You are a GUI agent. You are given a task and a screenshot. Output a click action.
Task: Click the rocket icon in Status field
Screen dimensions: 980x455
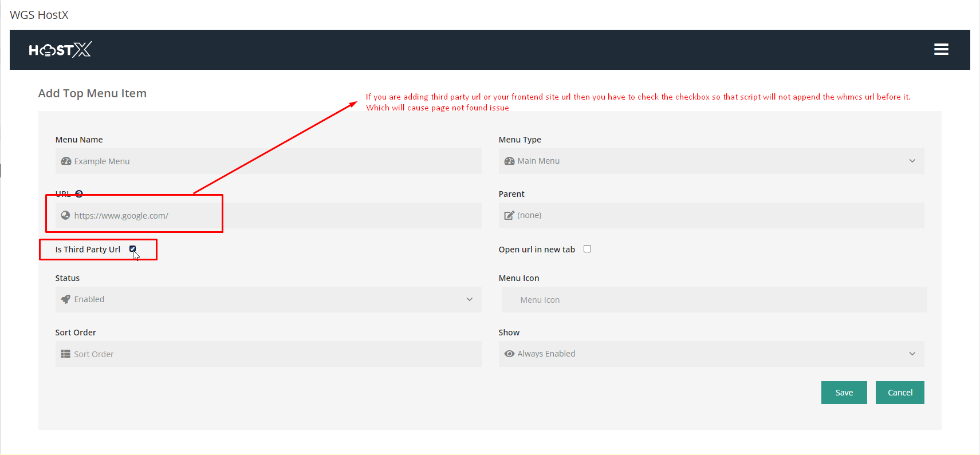[x=66, y=299]
